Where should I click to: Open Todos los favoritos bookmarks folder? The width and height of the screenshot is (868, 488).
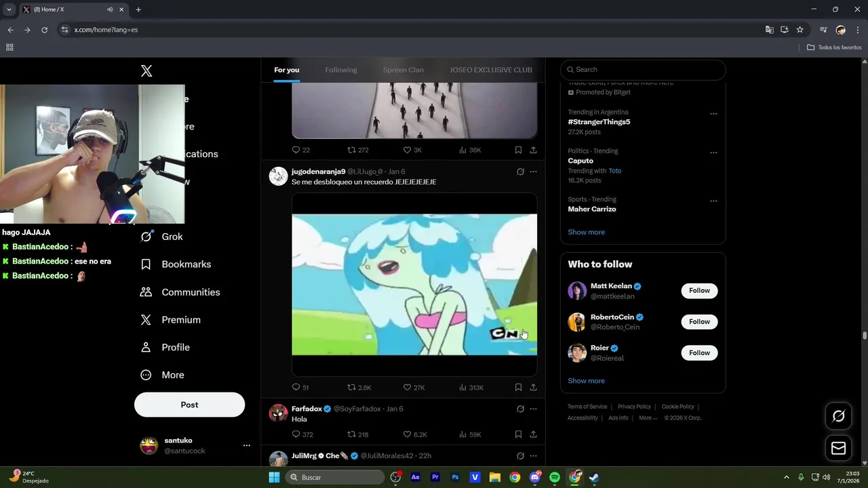click(x=834, y=47)
